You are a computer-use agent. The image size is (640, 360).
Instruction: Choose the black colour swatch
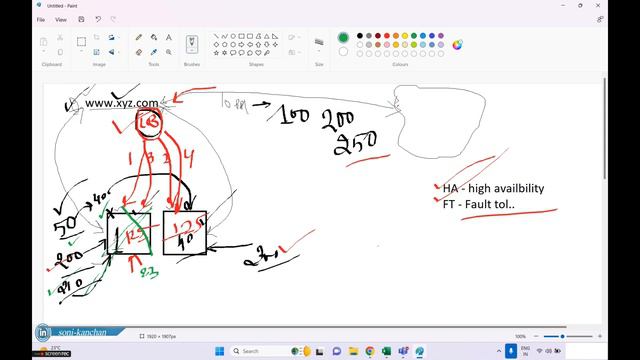pyautogui.click(x=360, y=36)
